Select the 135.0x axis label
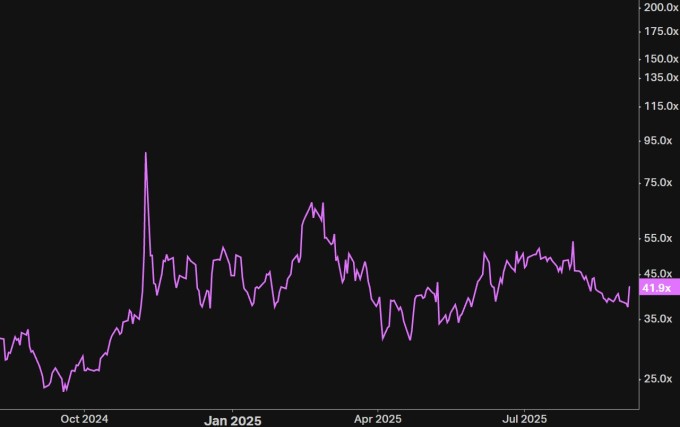This screenshot has height=427, width=680. 661,78
